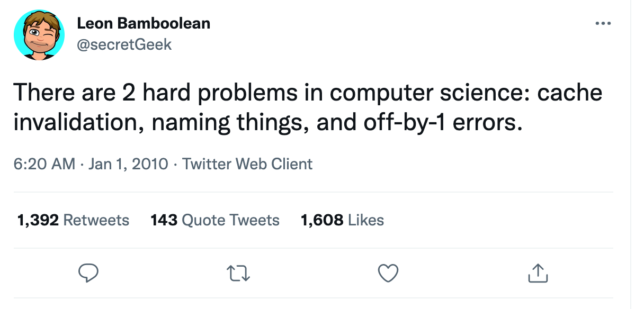This screenshot has width=644, height=309.
Task: Open the three-dot more options menu
Action: coord(603,24)
